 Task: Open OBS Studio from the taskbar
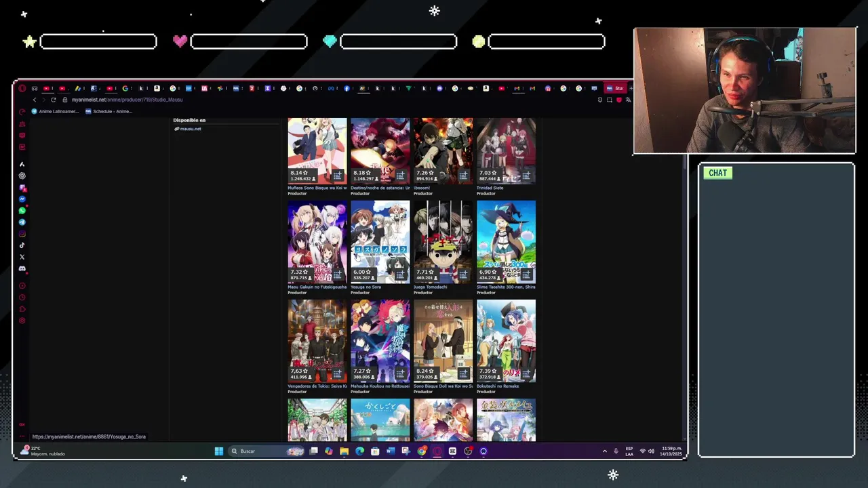[468, 451]
